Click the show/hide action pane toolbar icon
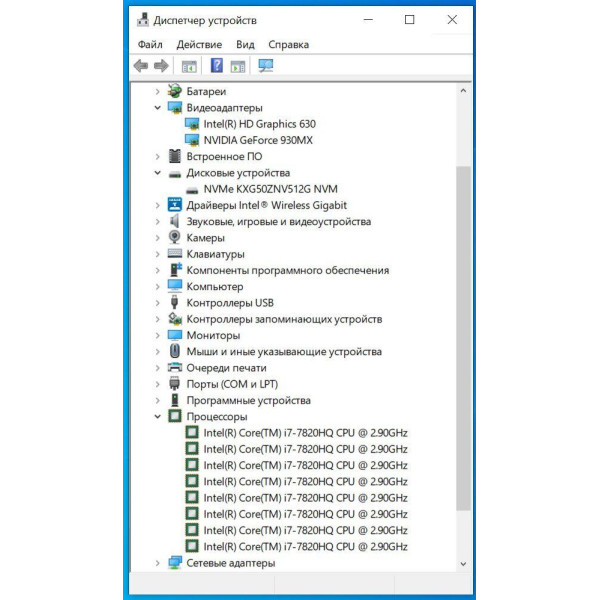The width and height of the screenshot is (600, 600). tap(238, 66)
